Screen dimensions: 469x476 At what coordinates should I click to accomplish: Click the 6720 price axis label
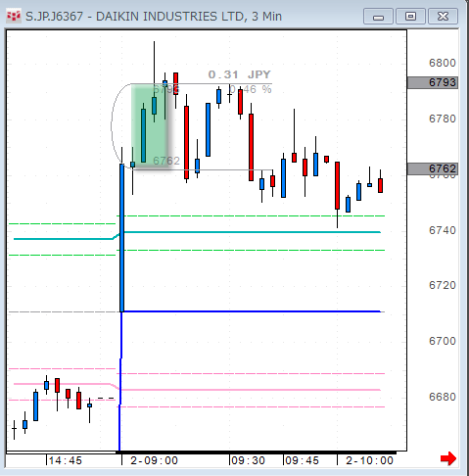[443, 285]
